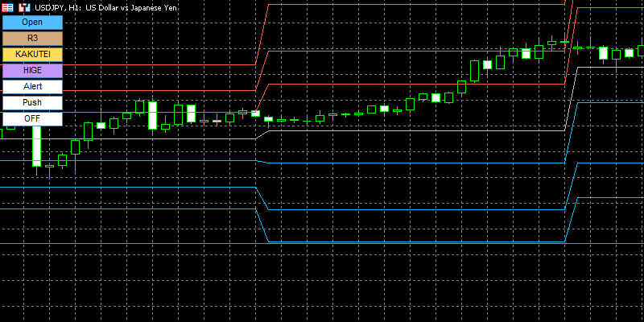Click the red table icon beside chart title
This screenshot has height=322, width=644.
point(8,7)
